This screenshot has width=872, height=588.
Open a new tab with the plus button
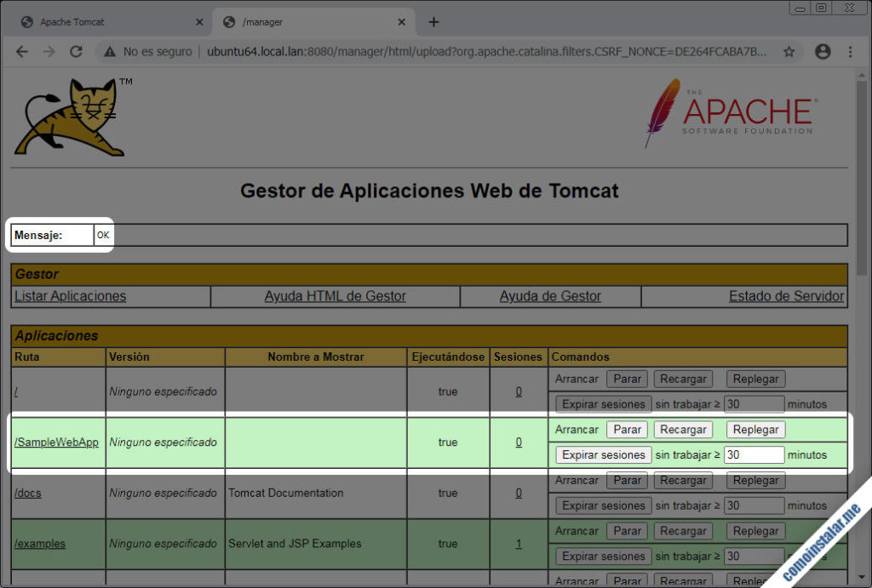pyautogui.click(x=433, y=22)
